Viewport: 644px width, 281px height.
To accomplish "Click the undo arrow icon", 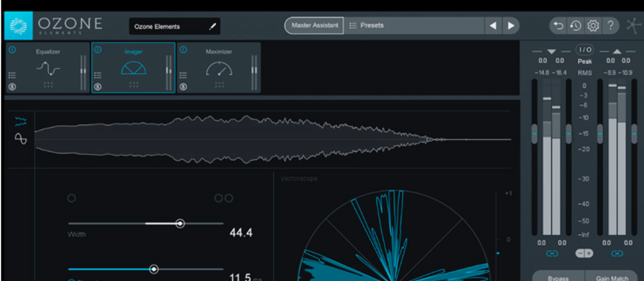I will 559,26.
